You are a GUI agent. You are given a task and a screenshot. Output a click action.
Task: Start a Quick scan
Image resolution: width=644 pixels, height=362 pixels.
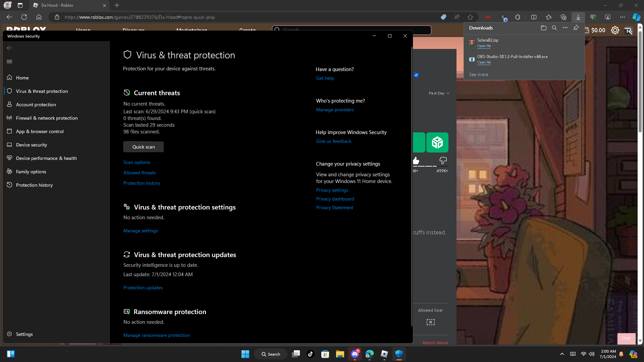coord(144,147)
